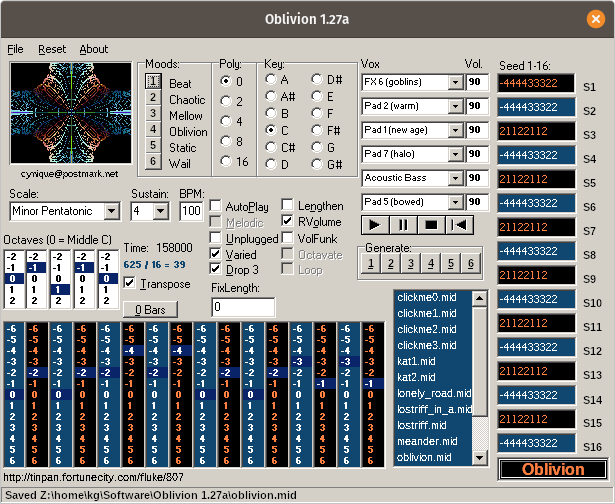The image size is (615, 504).
Task: Select meander.mid in the file list
Action: click(x=433, y=441)
